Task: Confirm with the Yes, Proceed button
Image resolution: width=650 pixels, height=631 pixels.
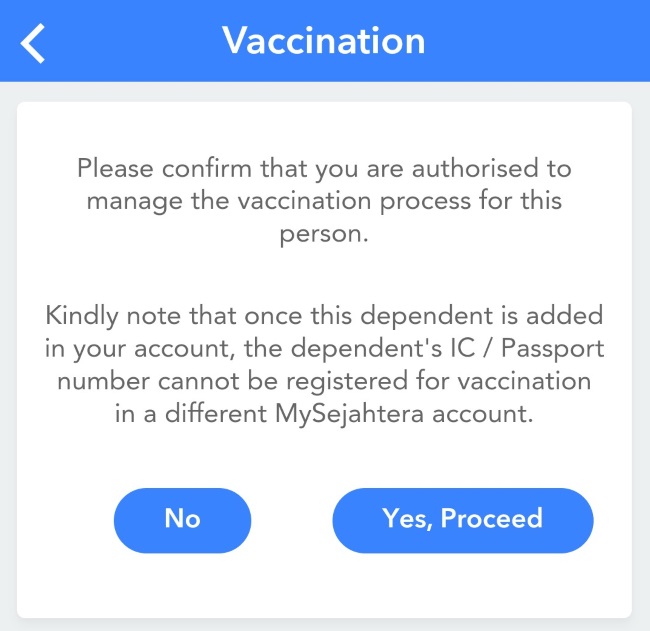Action: click(463, 520)
